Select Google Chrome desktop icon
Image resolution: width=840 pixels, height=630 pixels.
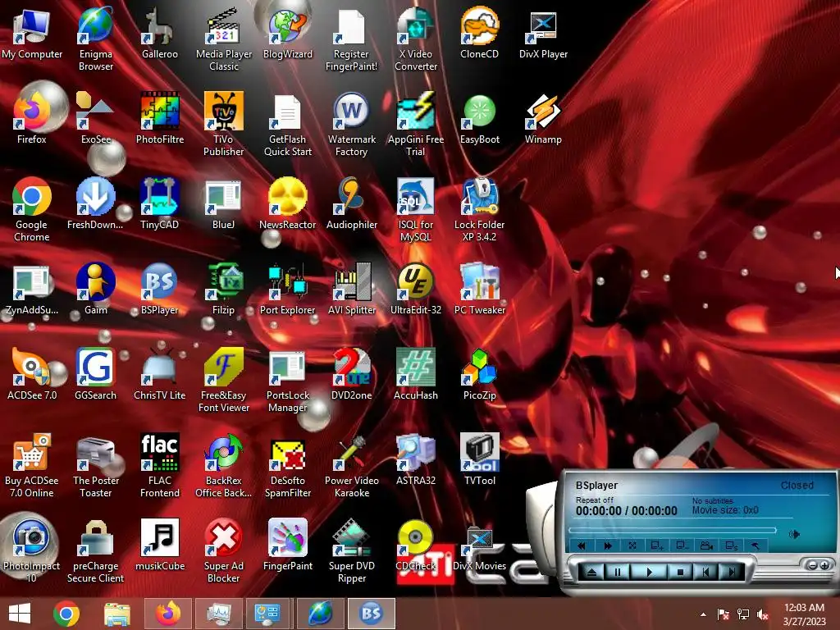[32, 209]
